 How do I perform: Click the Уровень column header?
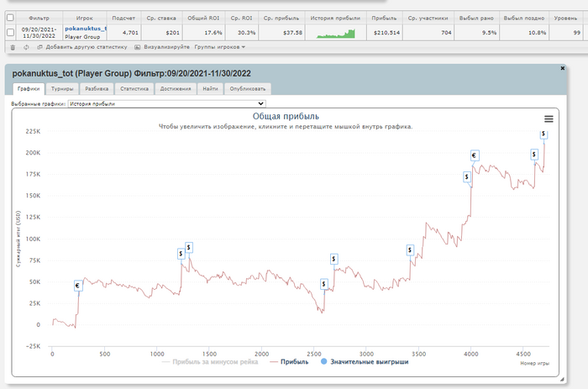pyautogui.click(x=565, y=18)
